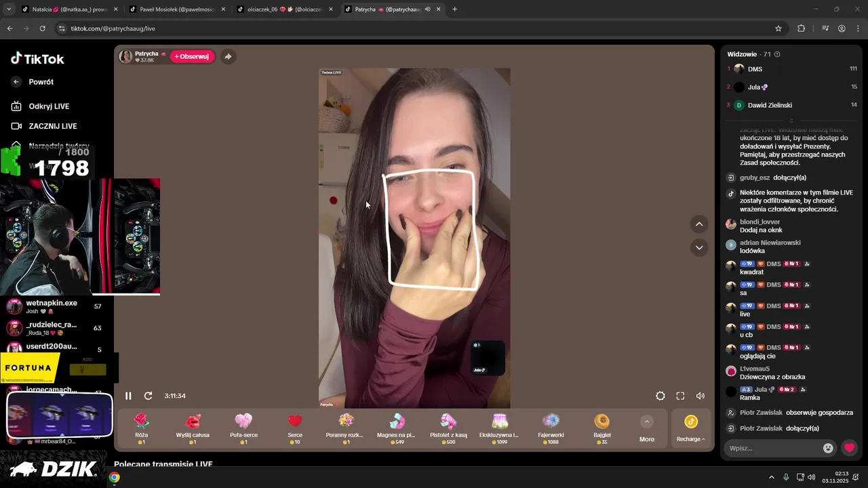Image resolution: width=868 pixels, height=488 pixels.
Task: Mute the stream with the volume icon
Action: [x=700, y=396]
